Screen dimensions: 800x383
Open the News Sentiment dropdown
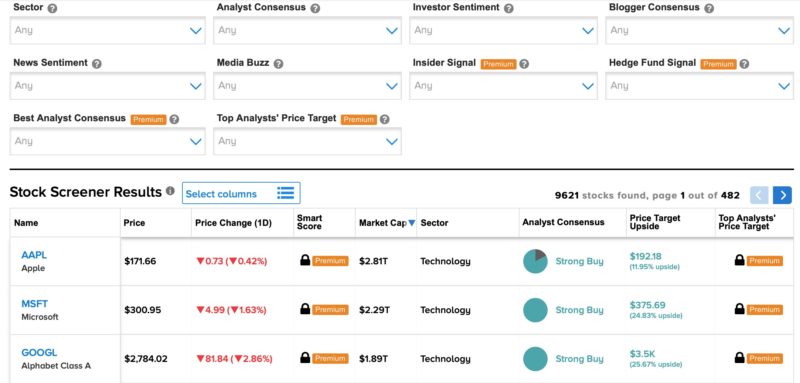coord(108,86)
